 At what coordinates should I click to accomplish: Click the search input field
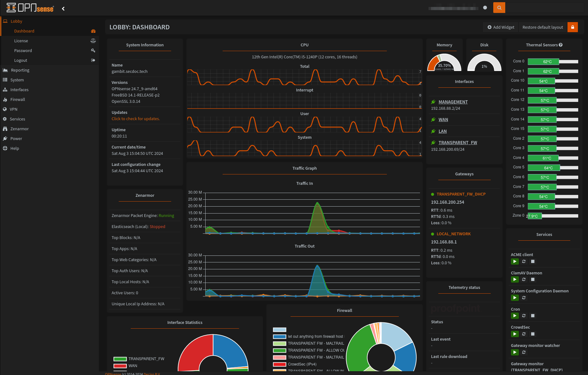[544, 8]
